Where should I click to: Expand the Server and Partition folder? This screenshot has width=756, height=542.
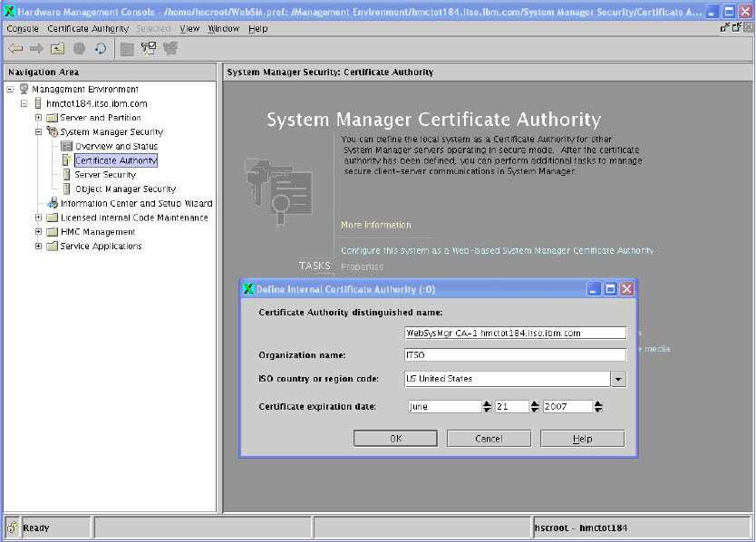(38, 118)
